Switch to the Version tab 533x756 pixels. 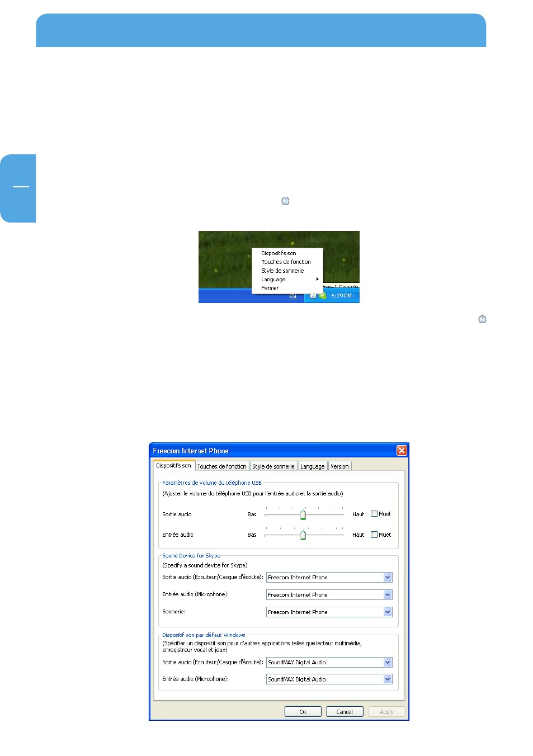(x=339, y=466)
